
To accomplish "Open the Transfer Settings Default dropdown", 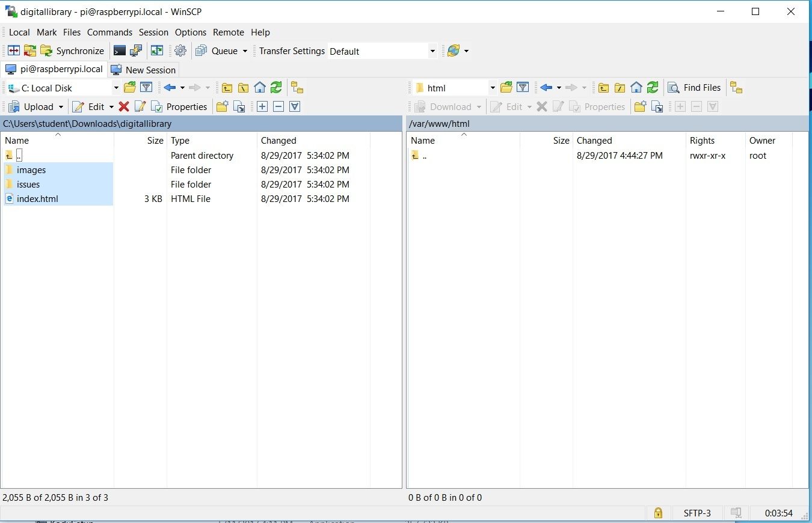I will tap(432, 51).
